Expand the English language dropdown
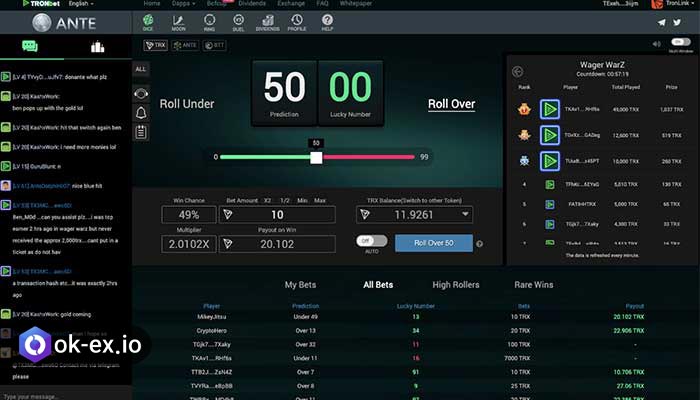 pos(81,4)
